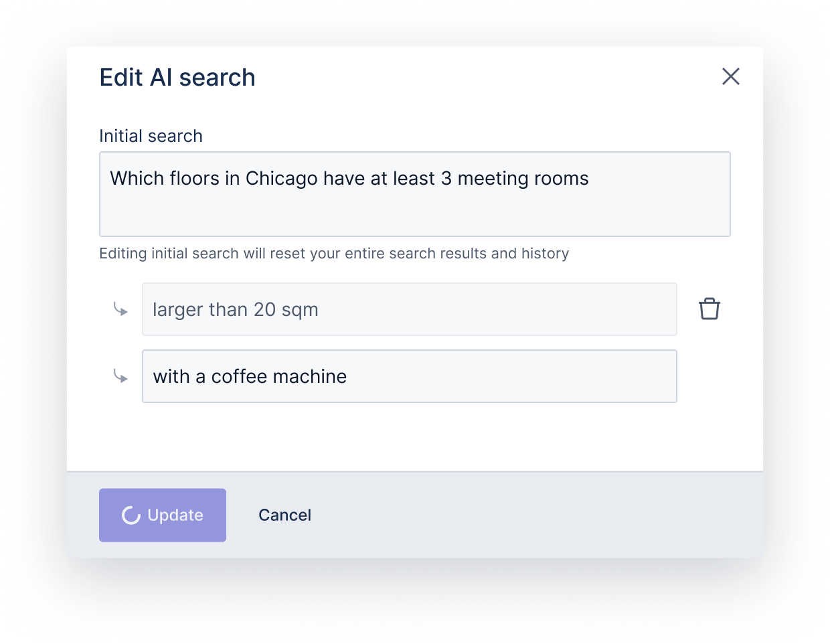
Task: Click the note about resetting search results
Action: (333, 254)
